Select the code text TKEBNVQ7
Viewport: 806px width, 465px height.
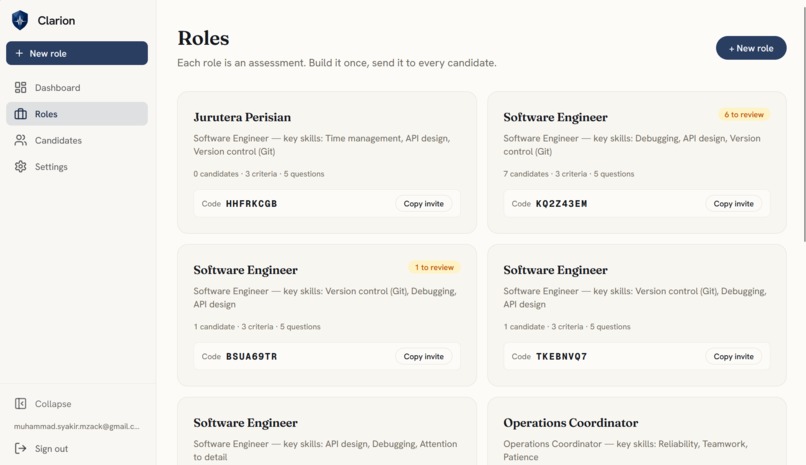point(561,356)
